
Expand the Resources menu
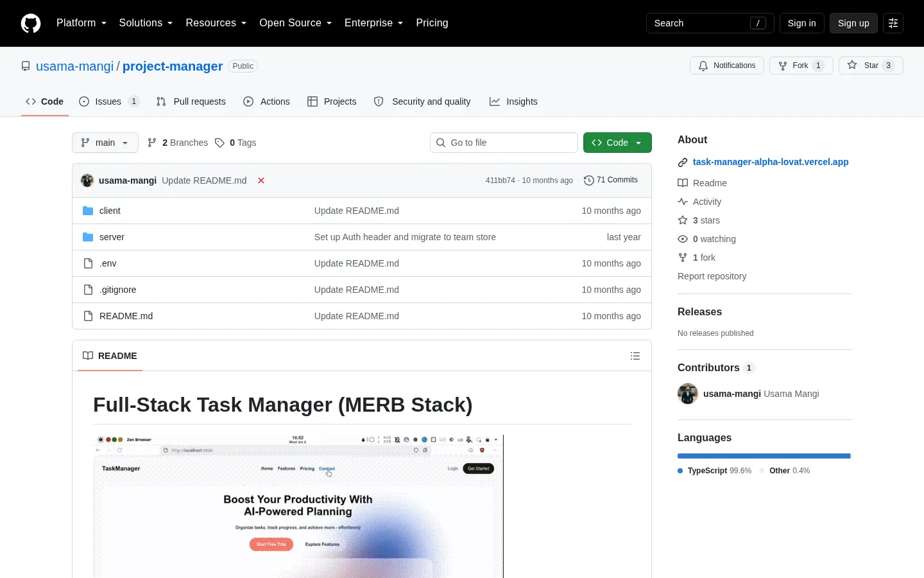coord(216,23)
